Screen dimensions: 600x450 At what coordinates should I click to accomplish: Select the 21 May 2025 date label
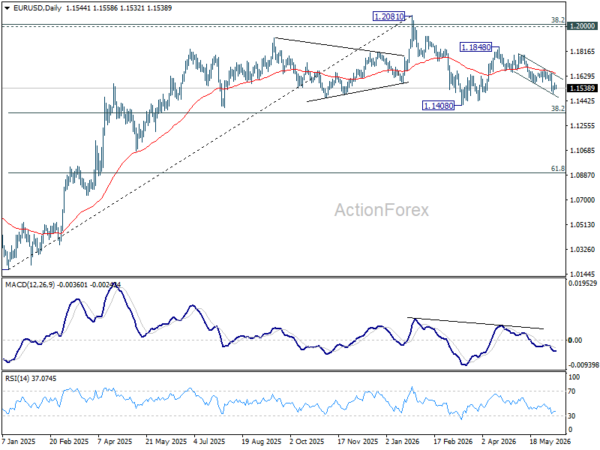click(166, 442)
